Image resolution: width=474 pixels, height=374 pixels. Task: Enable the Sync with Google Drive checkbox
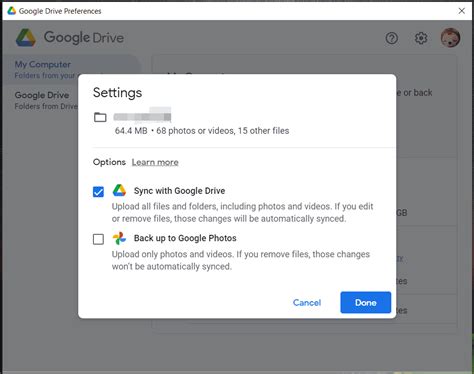98,192
